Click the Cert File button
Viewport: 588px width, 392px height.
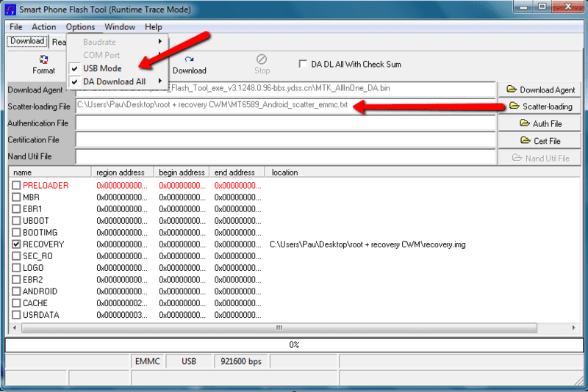pyautogui.click(x=540, y=141)
